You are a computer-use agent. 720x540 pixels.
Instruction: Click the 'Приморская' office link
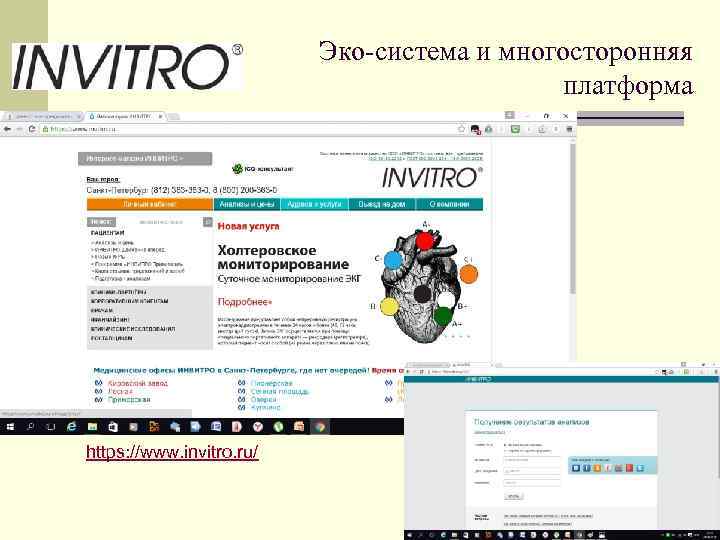click(129, 399)
